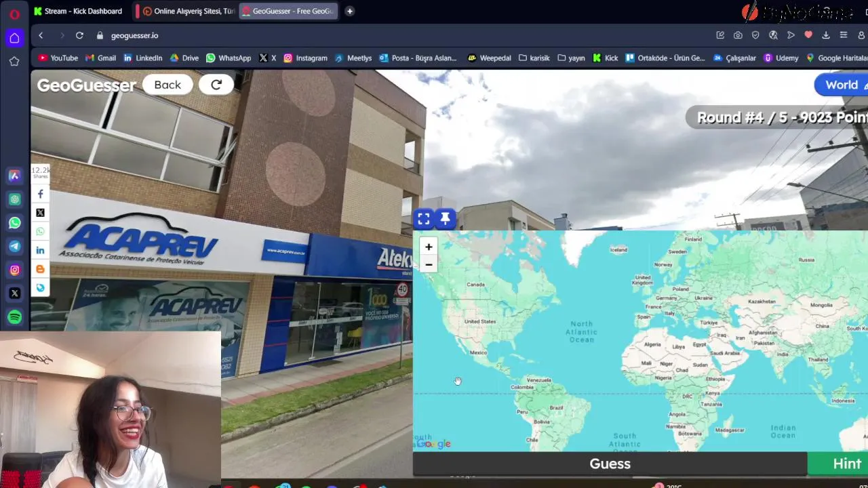
Task: Share page on Facebook
Action: pos(40,195)
